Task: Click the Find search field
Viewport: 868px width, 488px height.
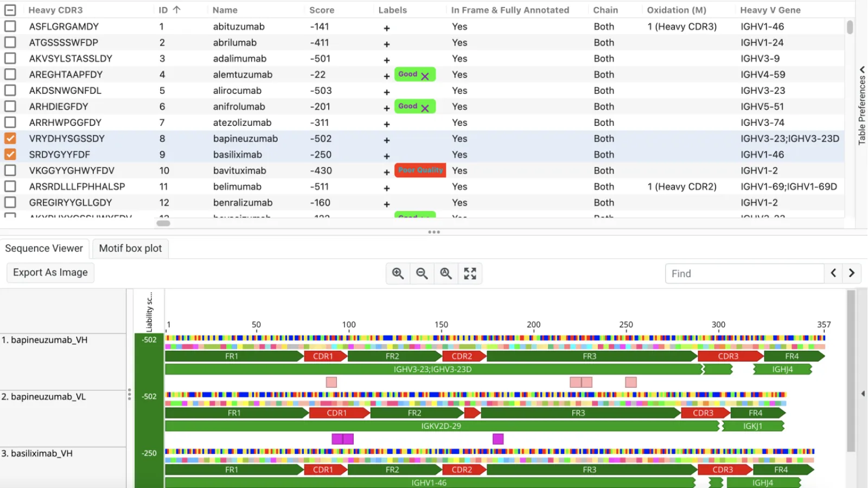Action: [x=744, y=273]
